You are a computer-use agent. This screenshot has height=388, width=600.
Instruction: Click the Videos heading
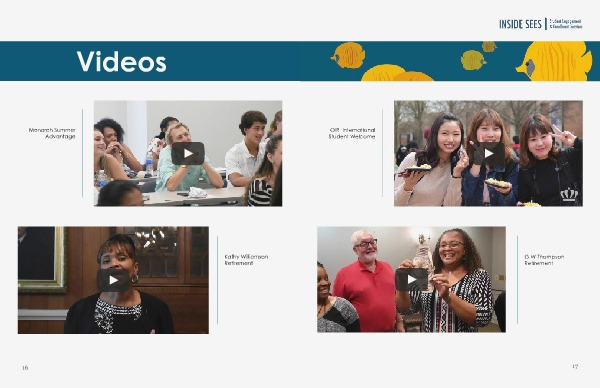tap(122, 62)
